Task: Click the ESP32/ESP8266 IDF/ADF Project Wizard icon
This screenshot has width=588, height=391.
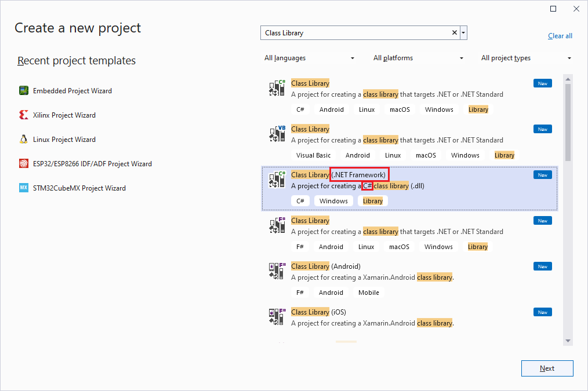Action: 24,164
